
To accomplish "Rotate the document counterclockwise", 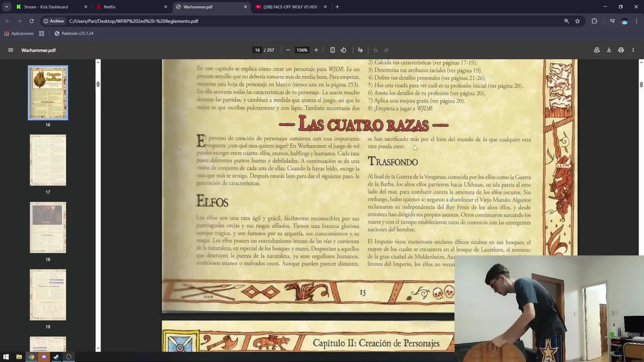I will point(344,50).
